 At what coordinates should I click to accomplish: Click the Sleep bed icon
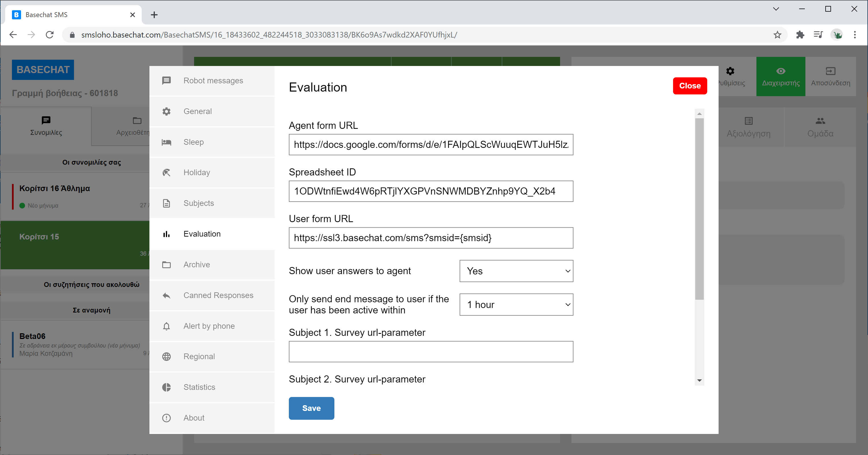point(166,142)
